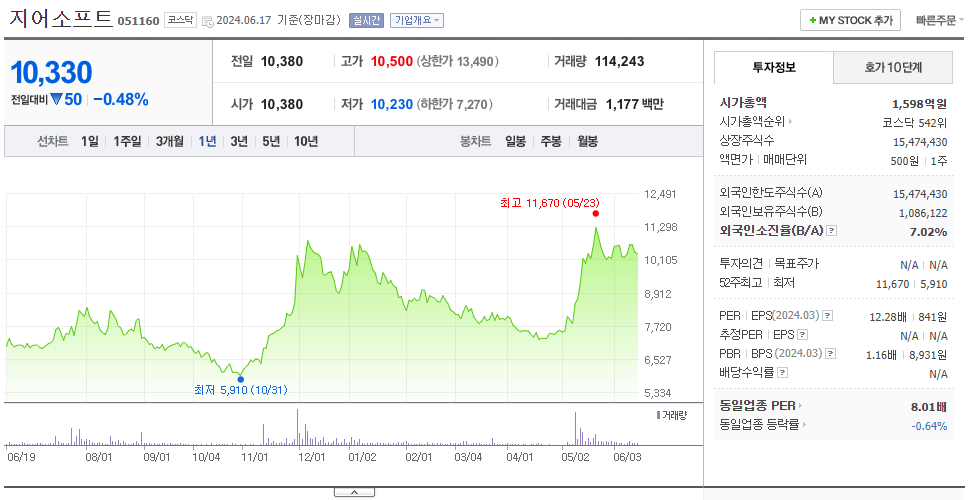The width and height of the screenshot is (968, 500).
Task: Open the 동일업종 등락률 link
Action: tap(764, 425)
